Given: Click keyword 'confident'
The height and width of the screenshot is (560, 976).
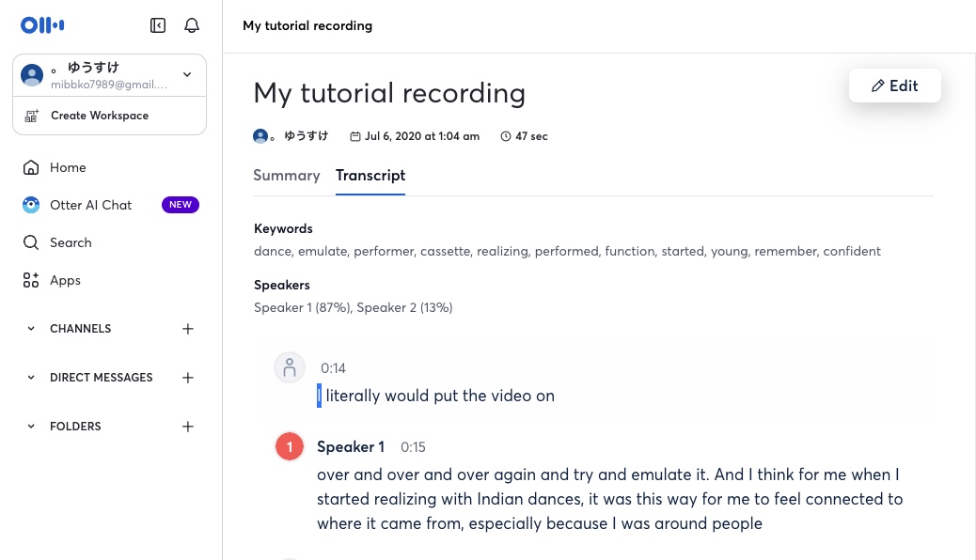Looking at the screenshot, I should point(852,251).
